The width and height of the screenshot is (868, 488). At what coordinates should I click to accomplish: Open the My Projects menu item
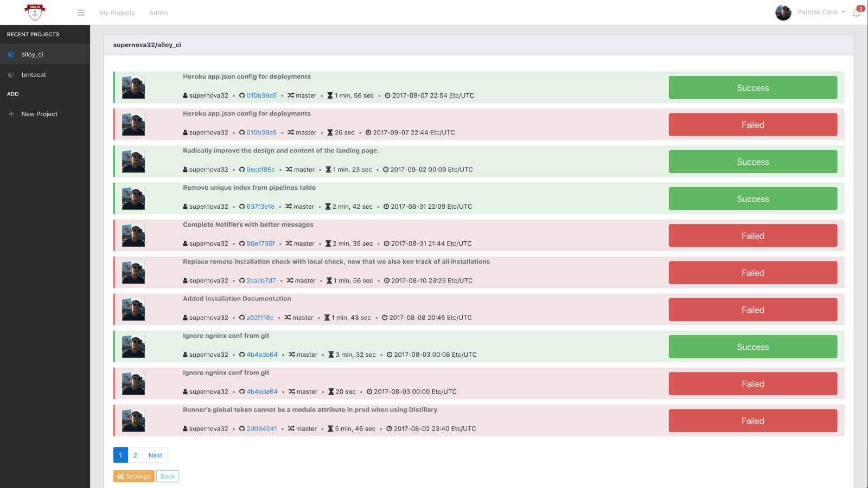[x=117, y=13]
